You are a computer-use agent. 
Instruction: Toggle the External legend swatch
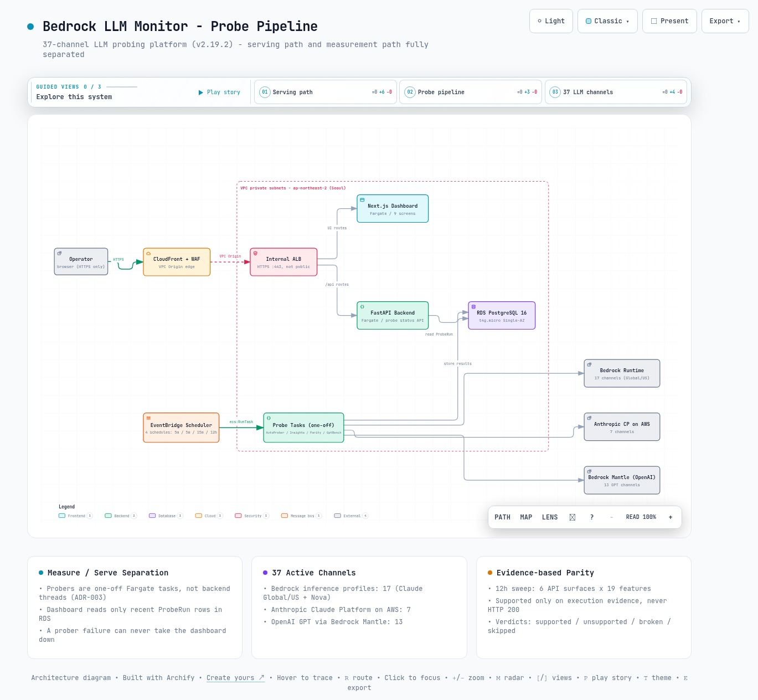click(x=337, y=516)
